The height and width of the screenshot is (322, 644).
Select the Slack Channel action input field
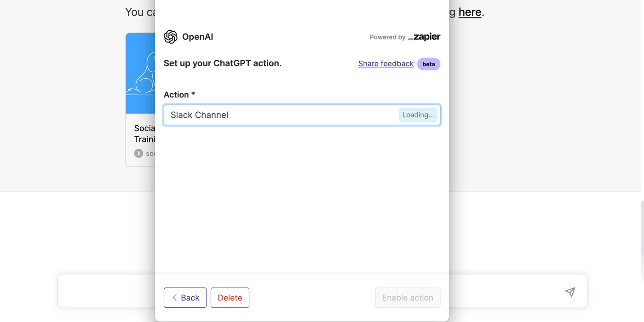(x=276, y=115)
